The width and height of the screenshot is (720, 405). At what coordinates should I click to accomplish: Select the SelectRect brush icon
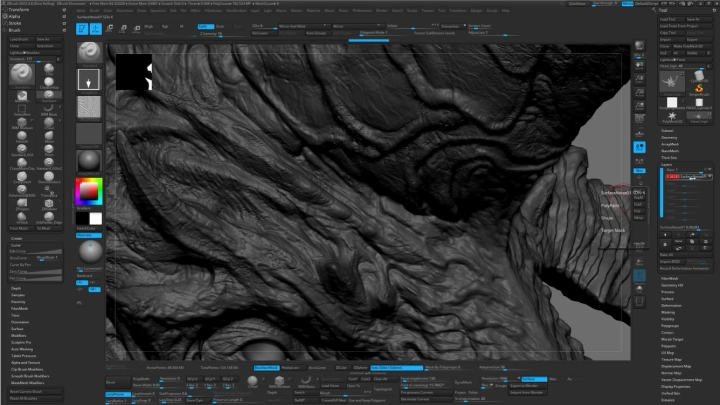(22, 110)
